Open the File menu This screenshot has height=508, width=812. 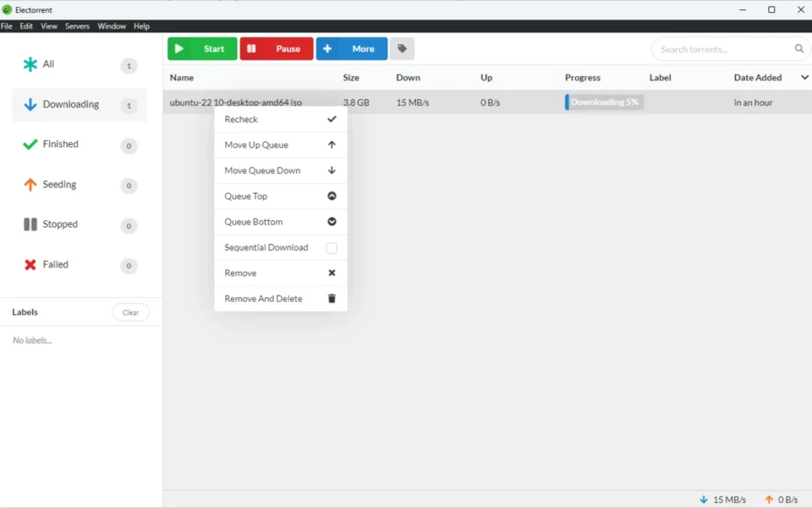point(7,26)
